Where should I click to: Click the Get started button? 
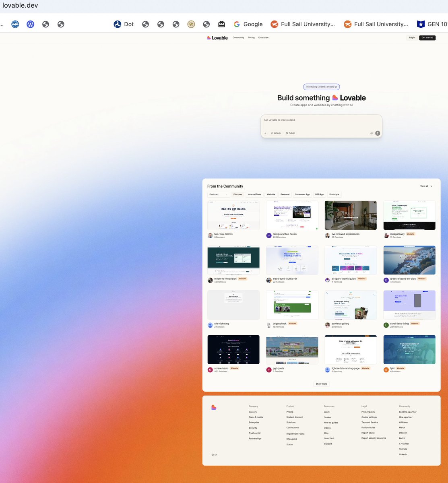click(427, 37)
